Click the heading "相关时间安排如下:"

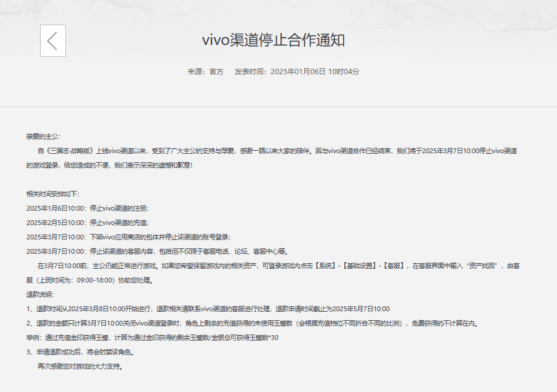[x=53, y=195]
